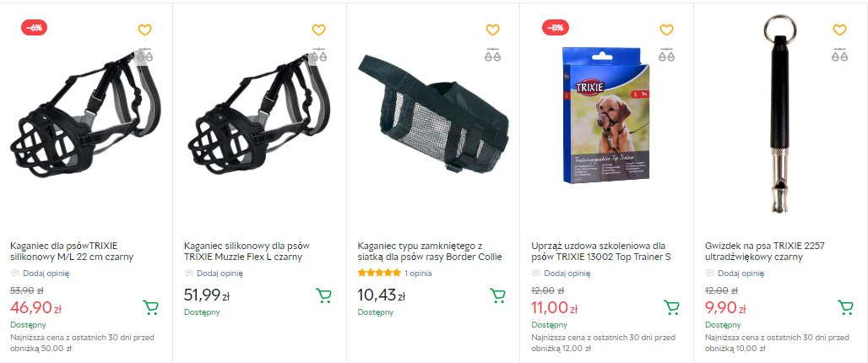Add Muzzle Flex L to wishlist heart

click(x=318, y=30)
